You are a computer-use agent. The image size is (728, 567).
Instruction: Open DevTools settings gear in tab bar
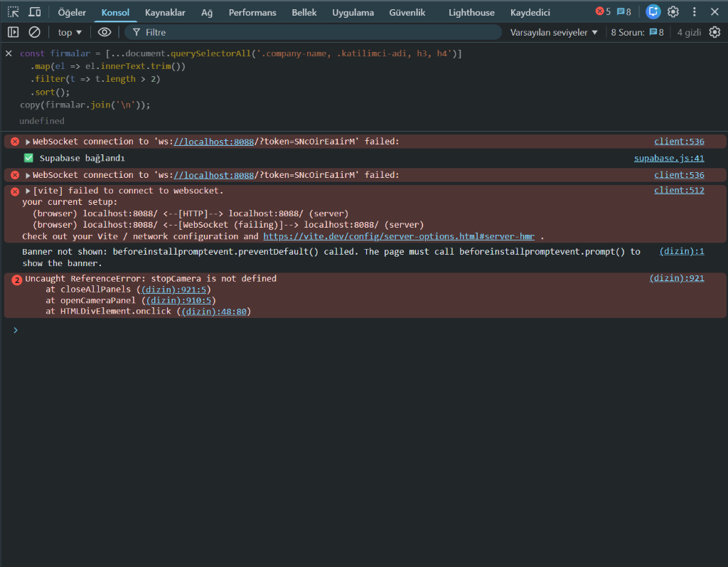point(673,11)
